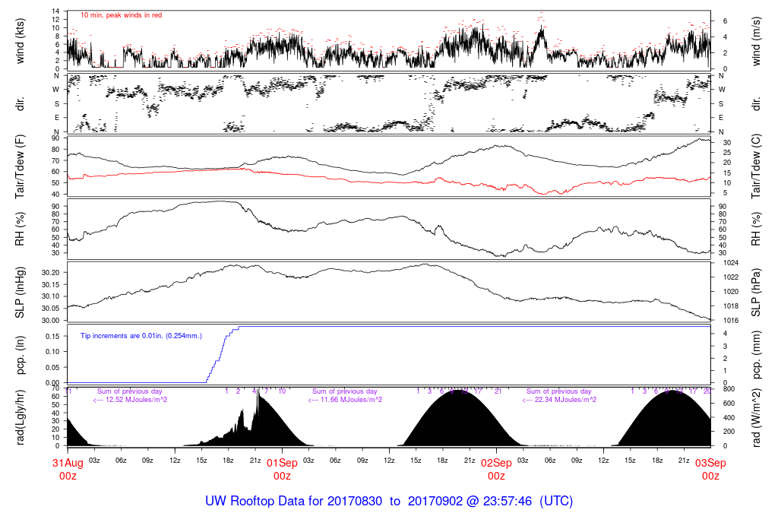Click the '02Sep 00z' date label

(x=496, y=470)
